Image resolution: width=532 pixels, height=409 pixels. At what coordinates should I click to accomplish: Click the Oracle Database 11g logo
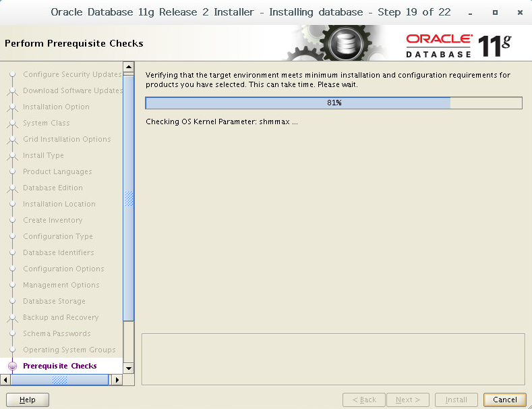pyautogui.click(x=459, y=45)
